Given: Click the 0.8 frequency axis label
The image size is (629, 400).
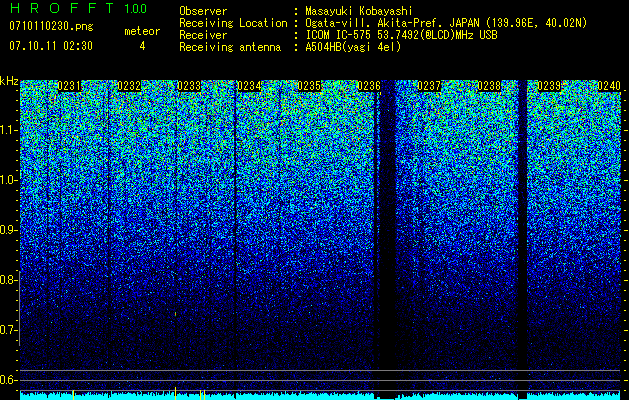Looking at the screenshot, I should (x=9, y=280).
